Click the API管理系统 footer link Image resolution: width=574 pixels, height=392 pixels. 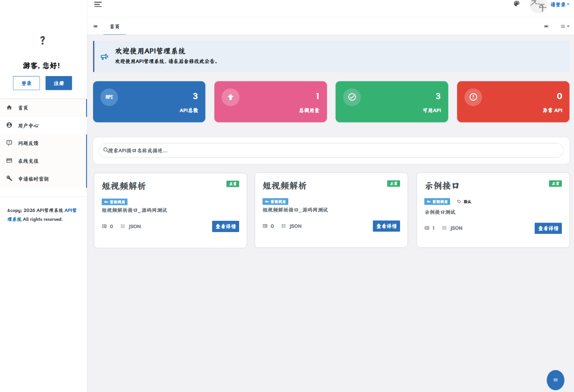tap(42, 215)
